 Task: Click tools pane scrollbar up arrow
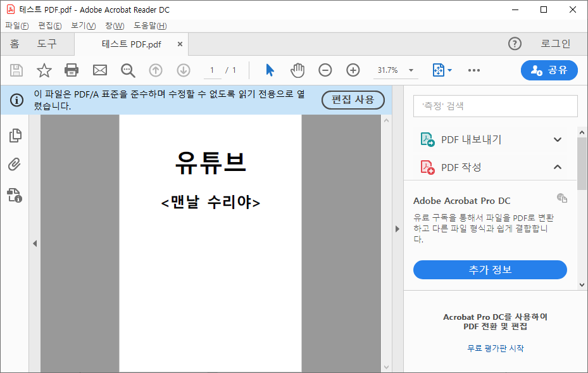point(582,132)
